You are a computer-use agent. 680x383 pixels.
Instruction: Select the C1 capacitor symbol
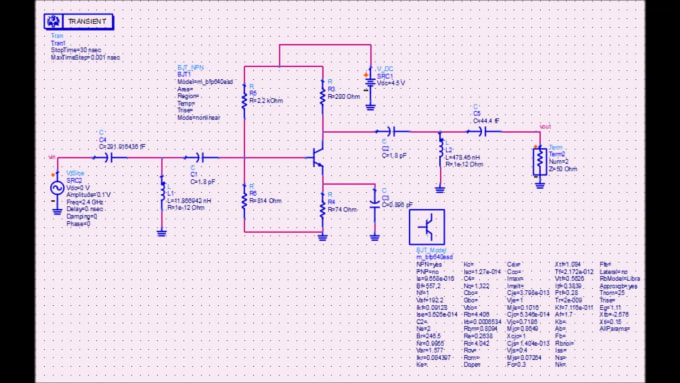coord(201,157)
